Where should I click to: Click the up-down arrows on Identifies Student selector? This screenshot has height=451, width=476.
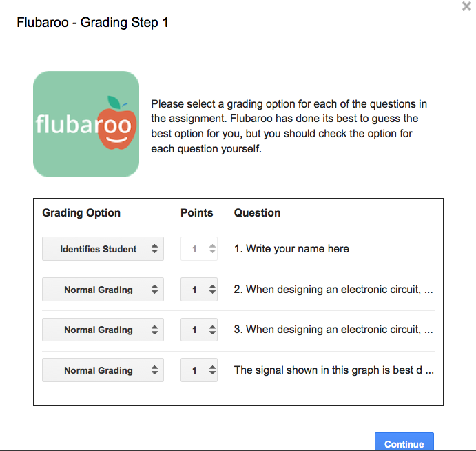154,249
